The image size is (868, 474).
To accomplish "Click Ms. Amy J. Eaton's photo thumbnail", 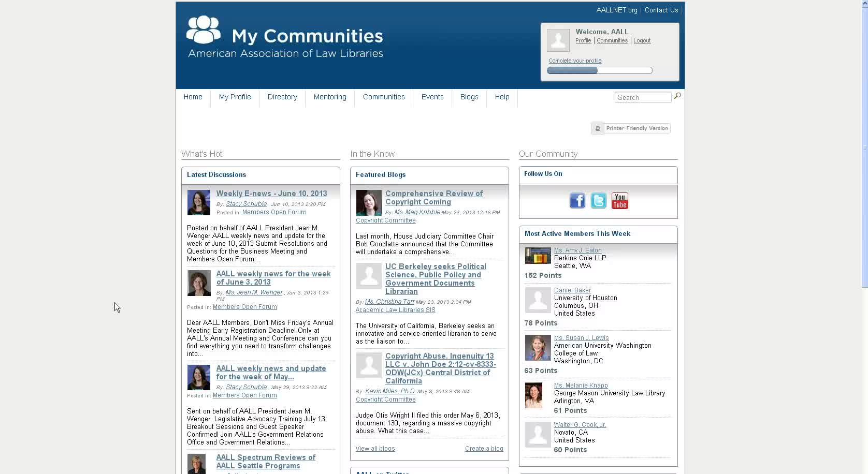I will coord(538,256).
